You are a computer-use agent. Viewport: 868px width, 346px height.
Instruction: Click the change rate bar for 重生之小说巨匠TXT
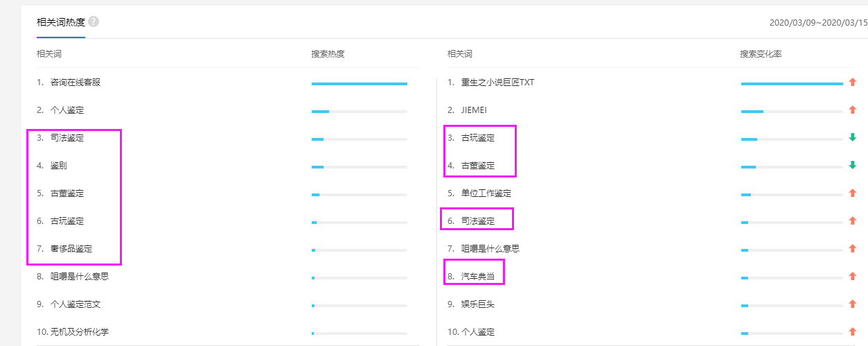point(792,83)
